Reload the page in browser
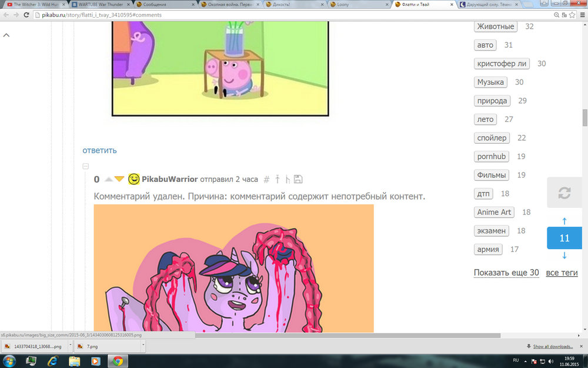Image resolution: width=588 pixels, height=368 pixels. click(26, 15)
